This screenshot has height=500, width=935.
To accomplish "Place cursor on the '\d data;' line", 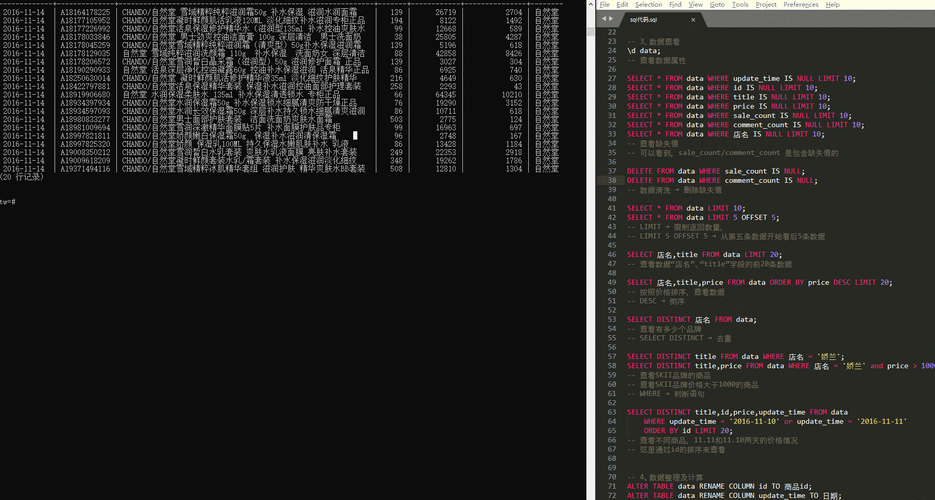I will point(643,51).
